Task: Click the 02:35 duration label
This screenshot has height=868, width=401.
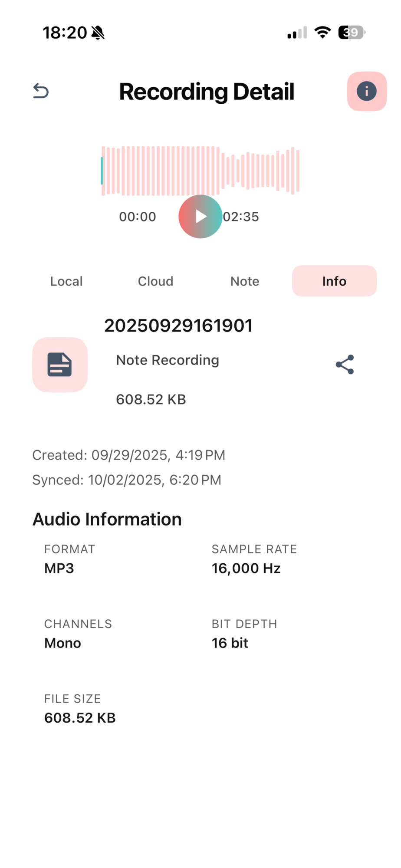Action: coord(241,217)
